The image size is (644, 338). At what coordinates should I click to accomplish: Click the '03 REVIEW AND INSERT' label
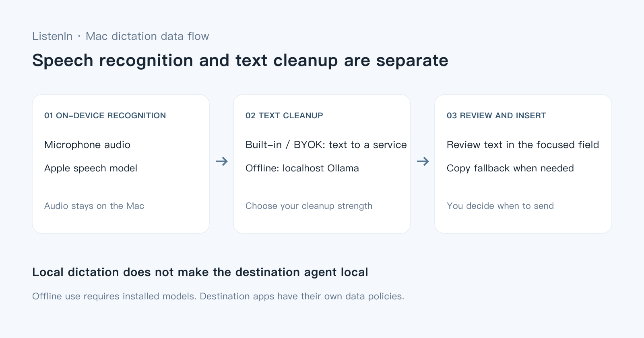tap(496, 115)
